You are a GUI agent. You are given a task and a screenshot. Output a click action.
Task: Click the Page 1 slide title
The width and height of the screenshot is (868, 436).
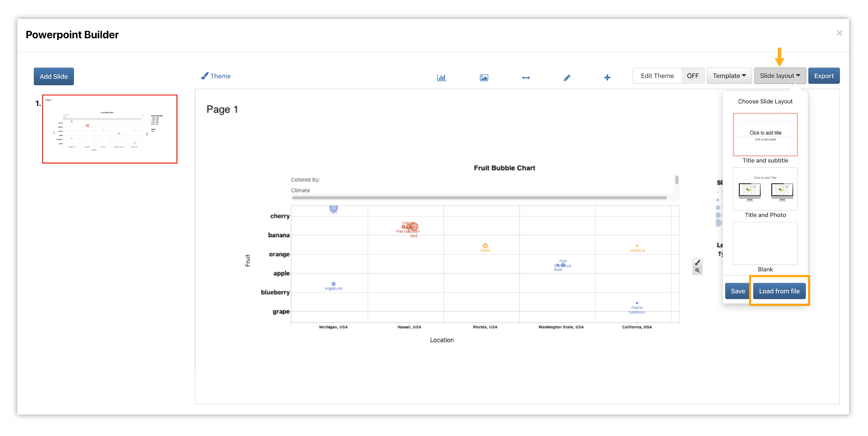point(222,109)
